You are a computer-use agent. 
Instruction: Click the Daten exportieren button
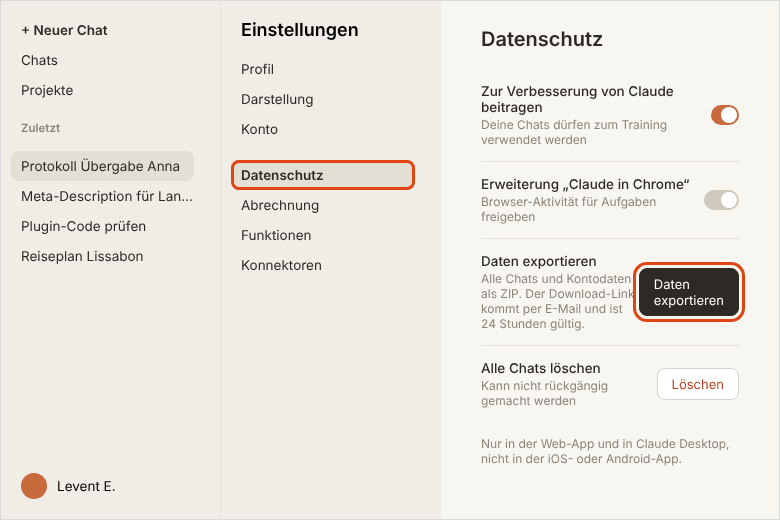pyautogui.click(x=688, y=292)
